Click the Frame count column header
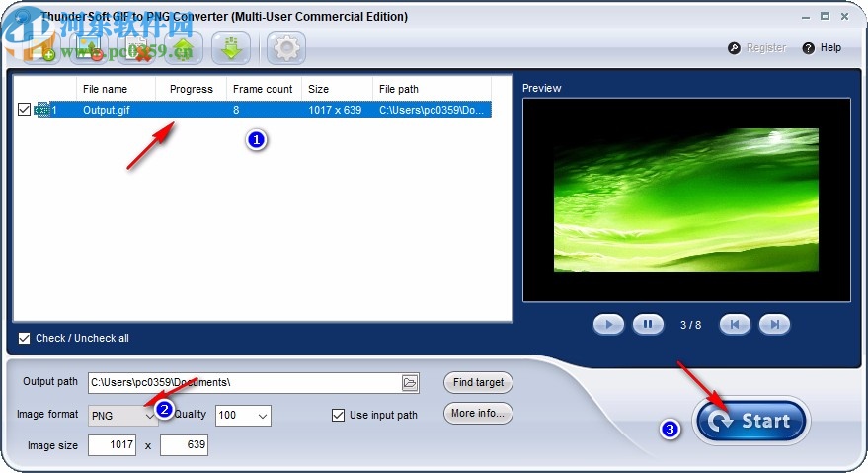This screenshot has height=473, width=868. [264, 89]
